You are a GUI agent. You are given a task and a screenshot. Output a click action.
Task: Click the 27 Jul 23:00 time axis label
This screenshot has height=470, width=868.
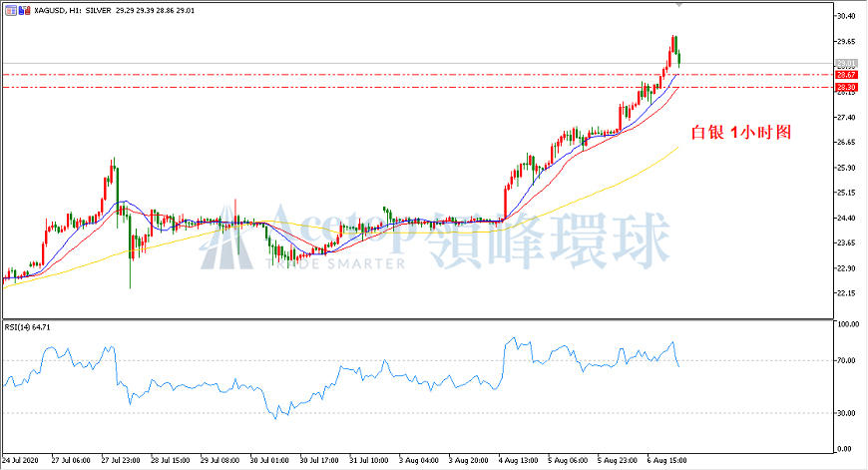(x=121, y=460)
